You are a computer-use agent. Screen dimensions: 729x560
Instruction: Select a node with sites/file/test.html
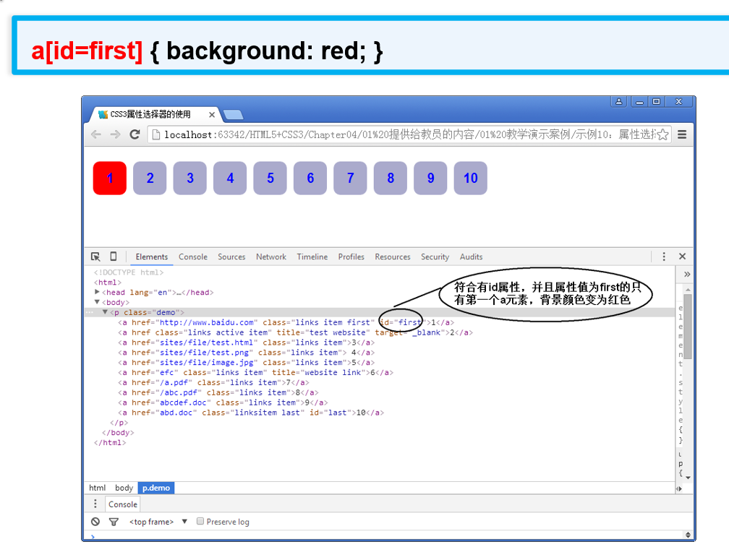(x=246, y=343)
